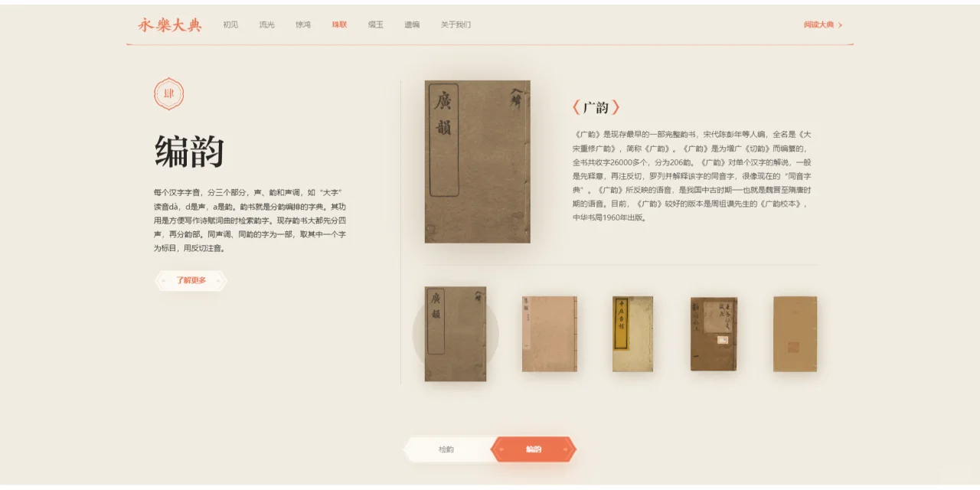Click the 永樂大典 site logo
Image resolution: width=980 pixels, height=490 pixels.
tap(169, 24)
